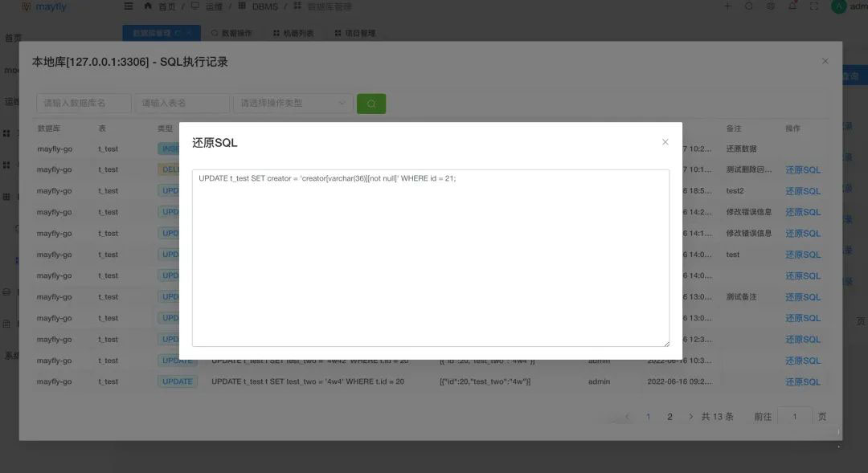Click 还原SQL link in test2 row

coord(803,191)
